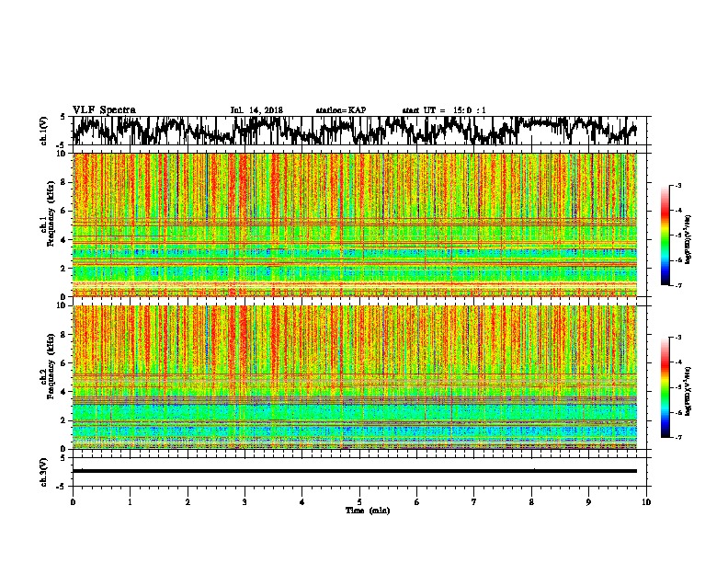Screen dimensions: 728x563
Task: Click time axis tick label "4"
Action: 302,502
